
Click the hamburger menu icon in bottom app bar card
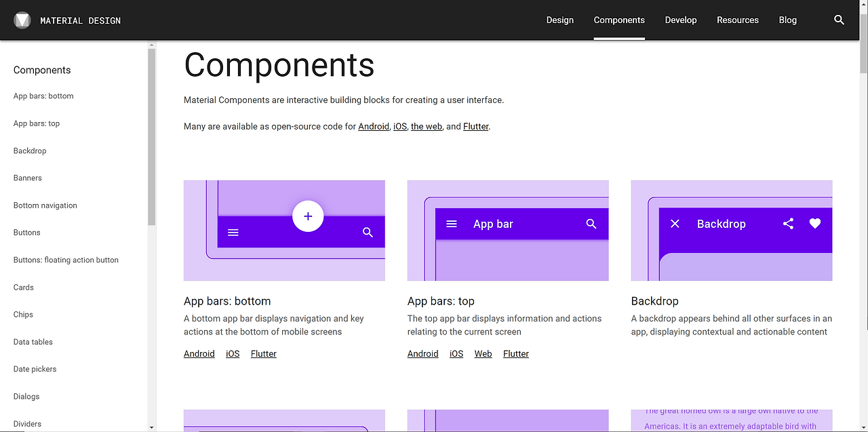233,232
